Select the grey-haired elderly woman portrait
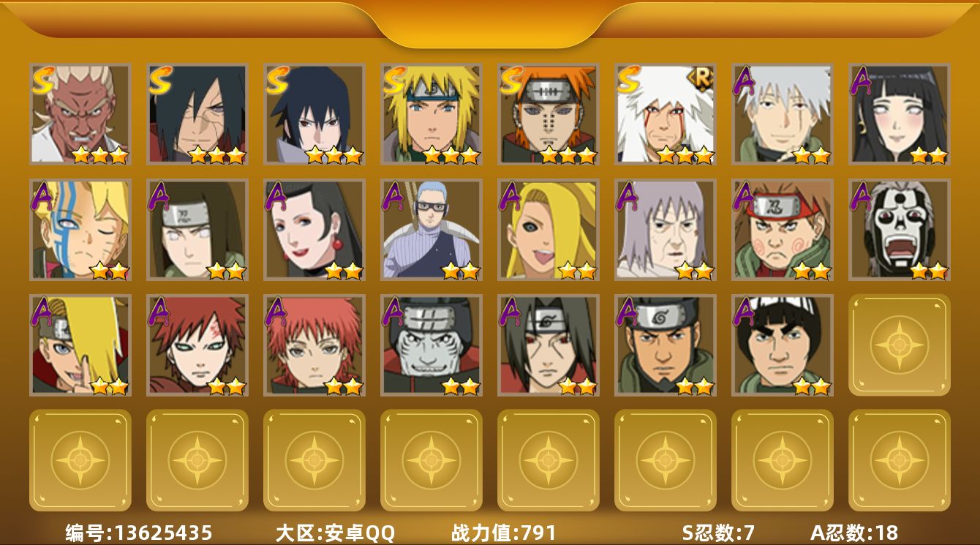Image resolution: width=980 pixels, height=545 pixels. (665, 229)
